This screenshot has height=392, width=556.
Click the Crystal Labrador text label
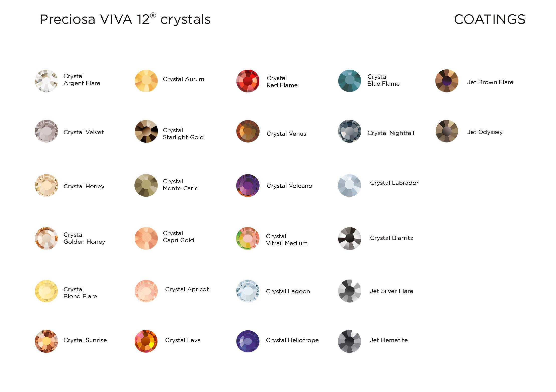(394, 183)
